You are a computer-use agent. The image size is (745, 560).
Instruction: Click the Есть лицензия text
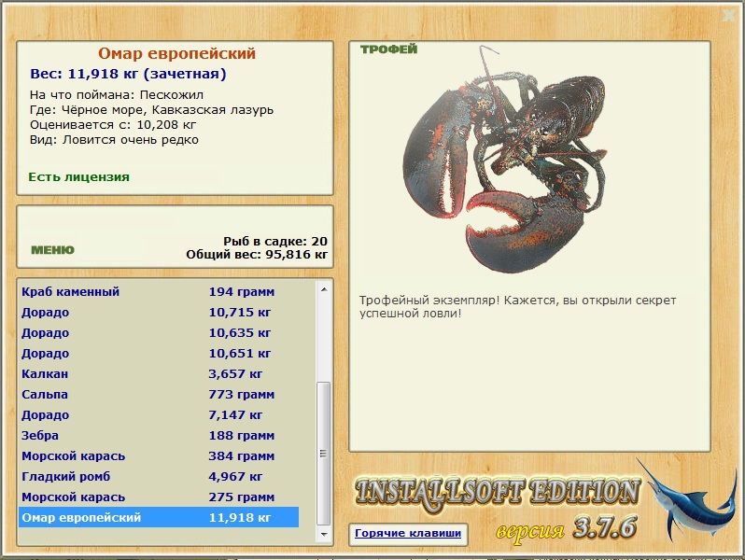[78, 176]
